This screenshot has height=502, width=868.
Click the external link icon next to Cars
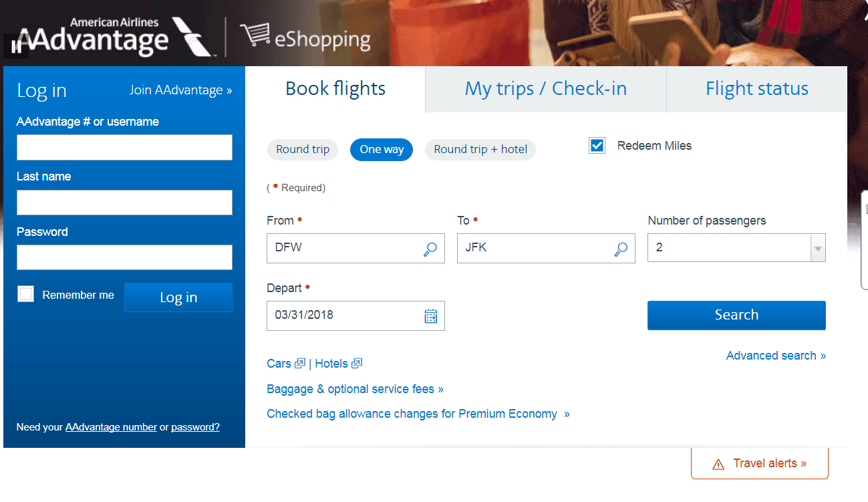pos(301,363)
